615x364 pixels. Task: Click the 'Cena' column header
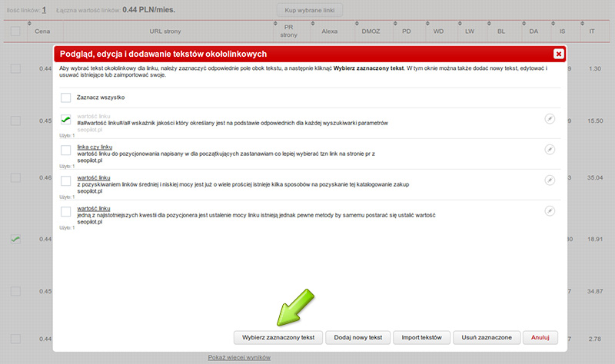tap(42, 31)
